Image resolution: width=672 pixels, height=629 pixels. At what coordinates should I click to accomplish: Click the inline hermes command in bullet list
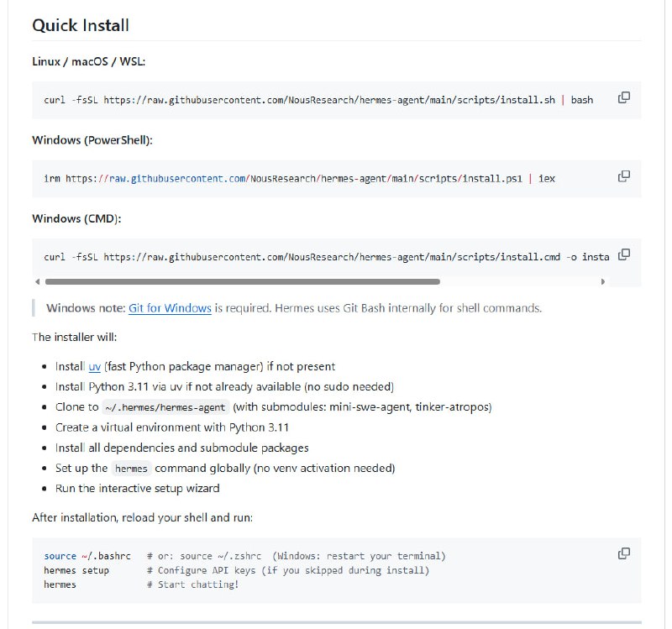tap(131, 469)
